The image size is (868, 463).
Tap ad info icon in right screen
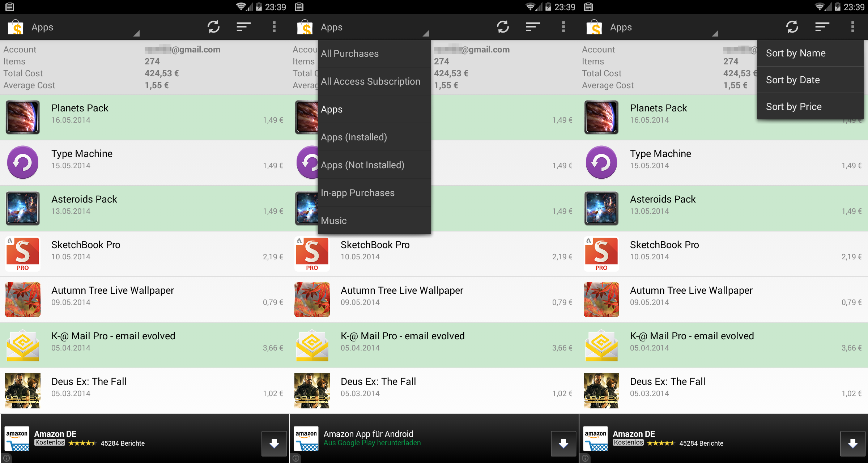[585, 458]
